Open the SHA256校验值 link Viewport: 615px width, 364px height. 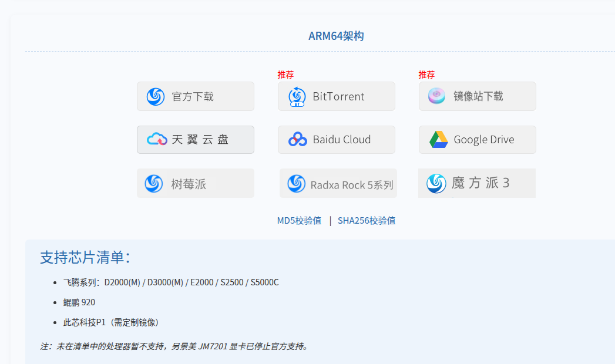[x=367, y=221]
